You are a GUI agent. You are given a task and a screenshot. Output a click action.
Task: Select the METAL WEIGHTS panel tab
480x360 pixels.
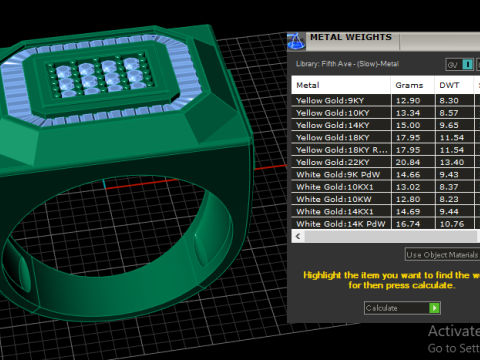tap(351, 37)
